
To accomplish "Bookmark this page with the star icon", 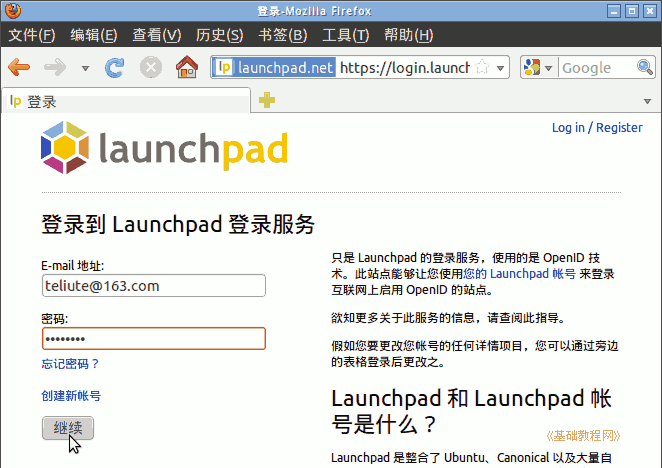I will [x=482, y=68].
